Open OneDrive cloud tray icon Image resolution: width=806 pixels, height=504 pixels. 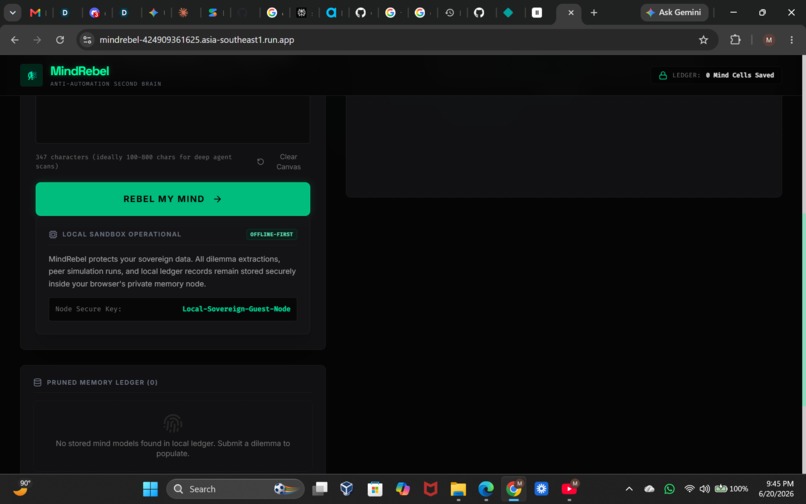[649, 489]
